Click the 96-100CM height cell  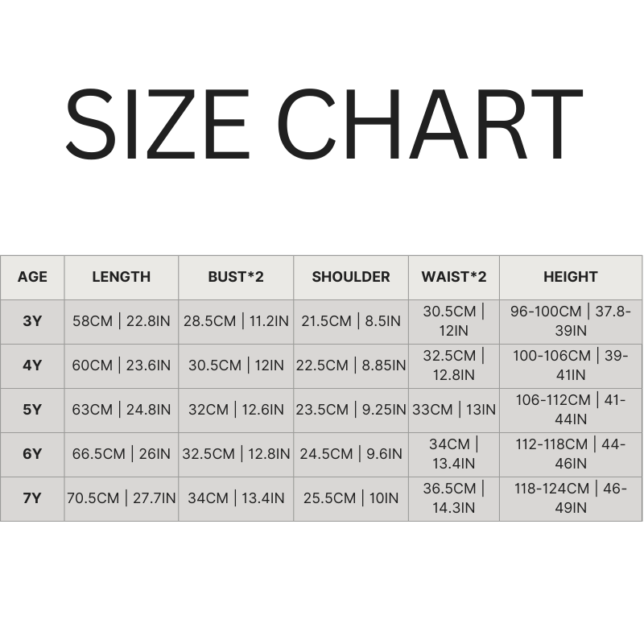[x=570, y=321]
